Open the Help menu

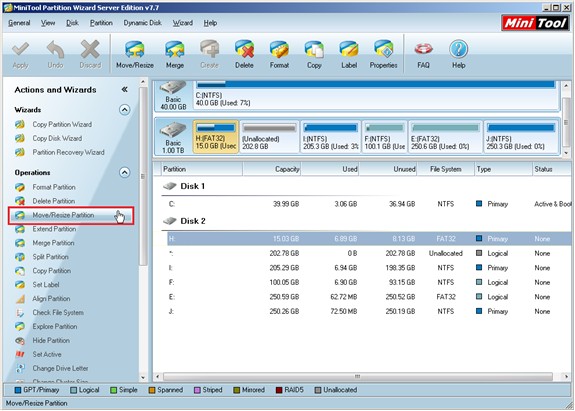point(210,23)
